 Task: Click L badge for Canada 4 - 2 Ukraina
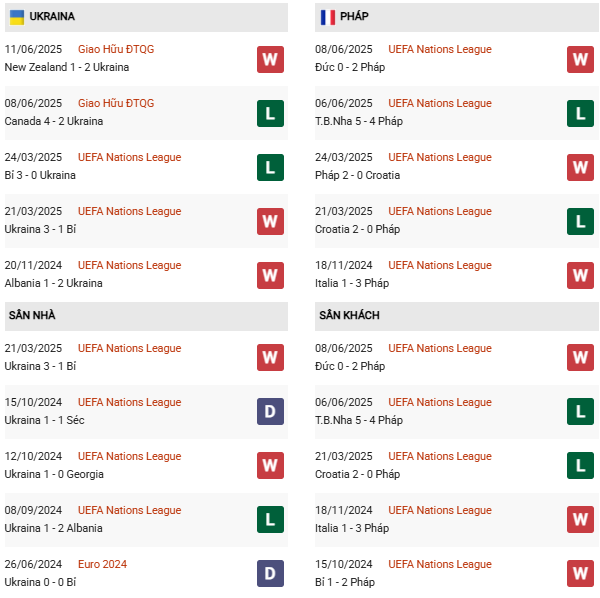270,113
